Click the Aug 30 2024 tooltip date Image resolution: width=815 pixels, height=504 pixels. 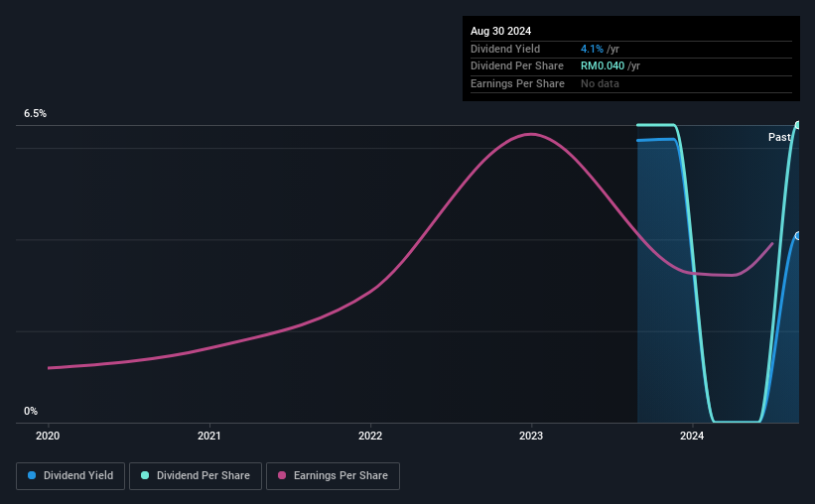pyautogui.click(x=500, y=31)
